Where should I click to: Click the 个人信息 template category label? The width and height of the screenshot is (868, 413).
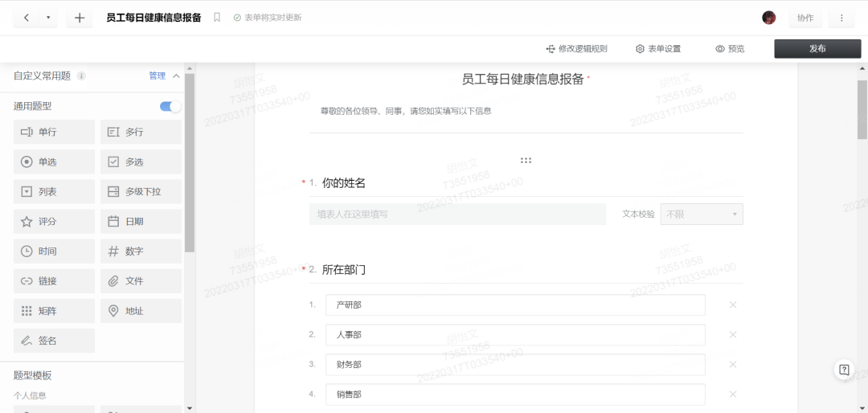click(30, 396)
